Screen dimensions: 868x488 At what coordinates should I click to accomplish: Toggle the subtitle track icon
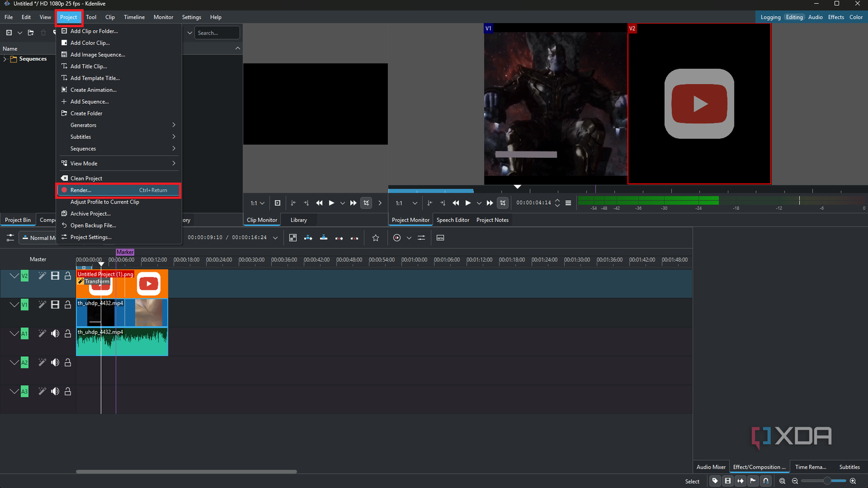(x=440, y=238)
